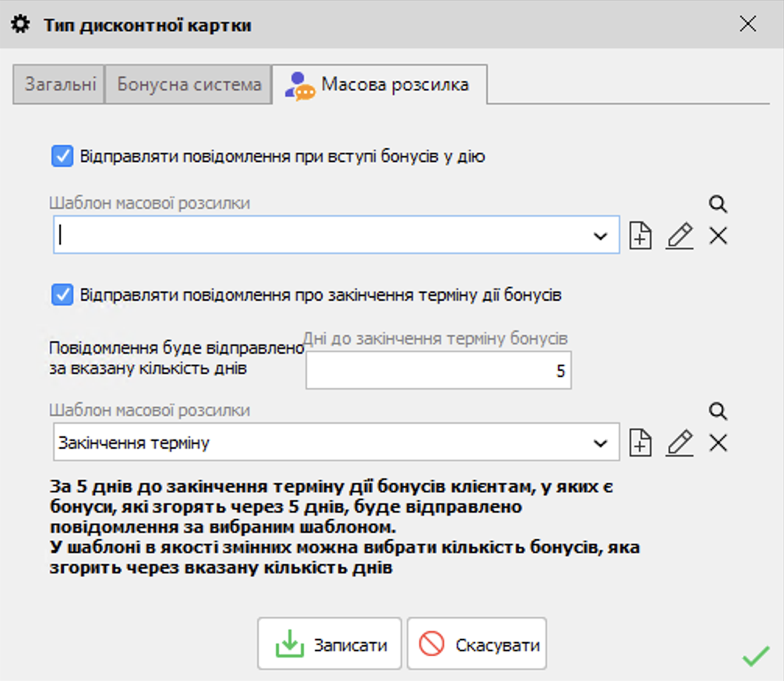
Task: Clear the empty first template field
Action: click(x=718, y=235)
